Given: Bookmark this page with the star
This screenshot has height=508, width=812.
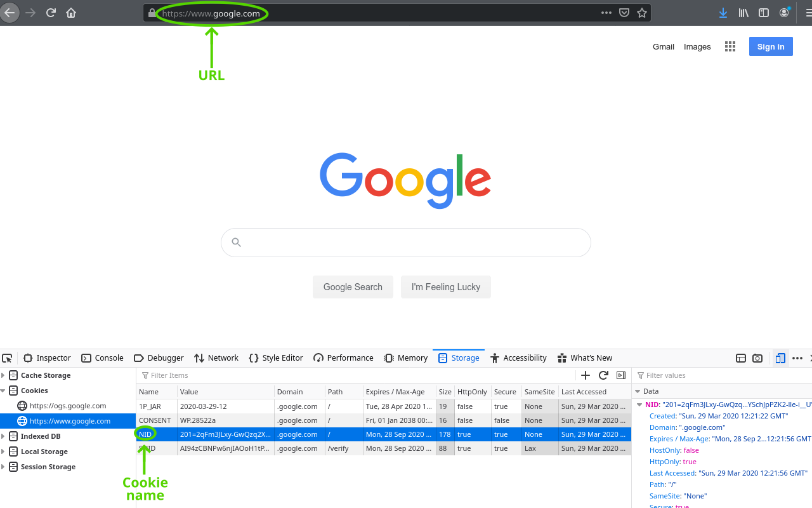Looking at the screenshot, I should click(642, 13).
